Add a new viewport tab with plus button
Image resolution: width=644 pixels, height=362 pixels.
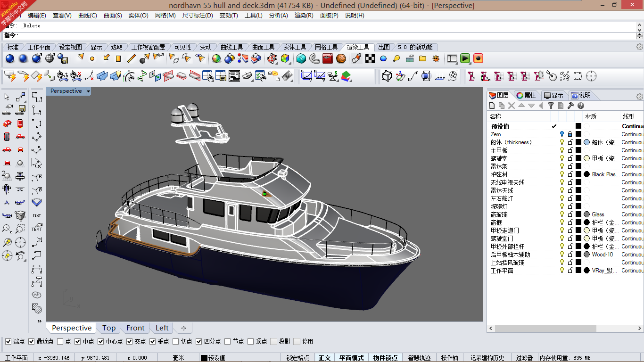183,328
